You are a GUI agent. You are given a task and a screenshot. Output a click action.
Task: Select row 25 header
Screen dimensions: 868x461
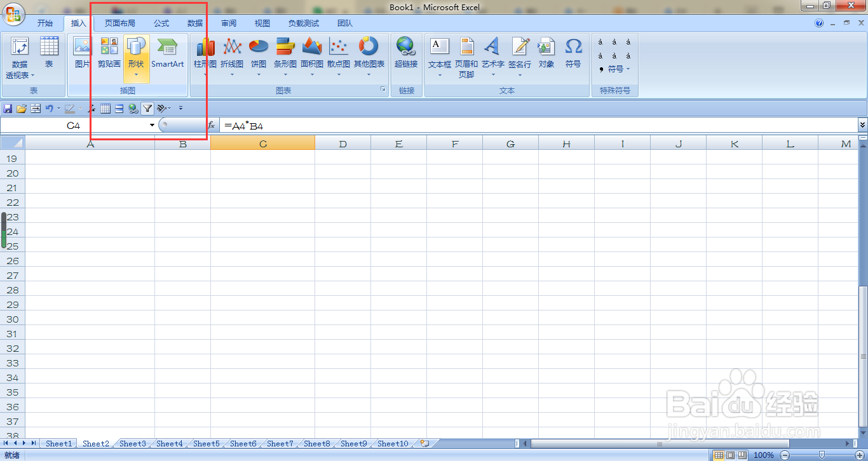(13, 246)
